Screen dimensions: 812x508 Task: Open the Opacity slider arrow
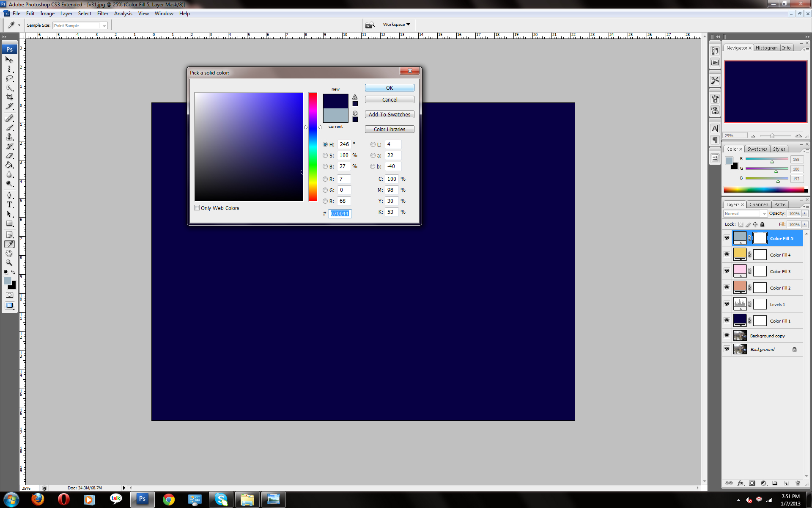click(805, 213)
